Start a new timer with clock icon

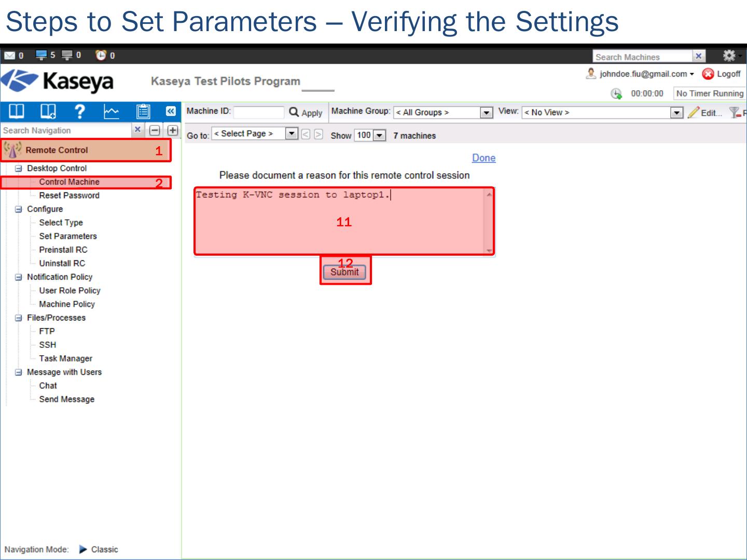[x=616, y=93]
